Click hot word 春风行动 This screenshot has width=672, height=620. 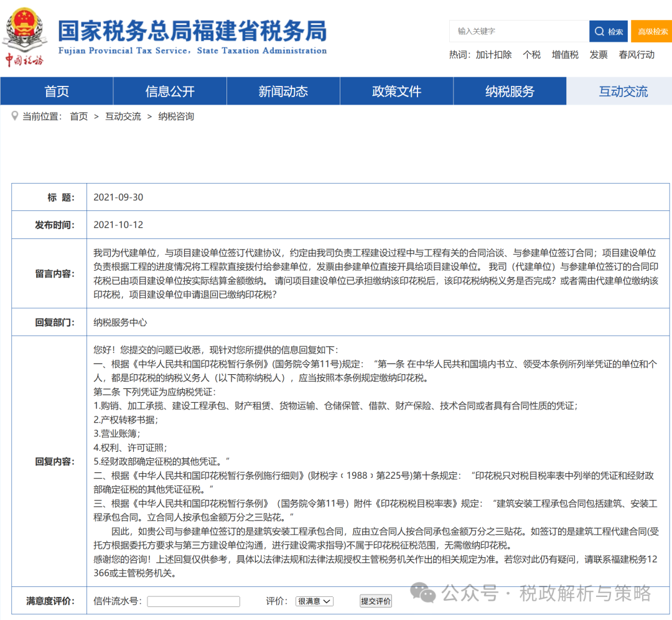637,55
